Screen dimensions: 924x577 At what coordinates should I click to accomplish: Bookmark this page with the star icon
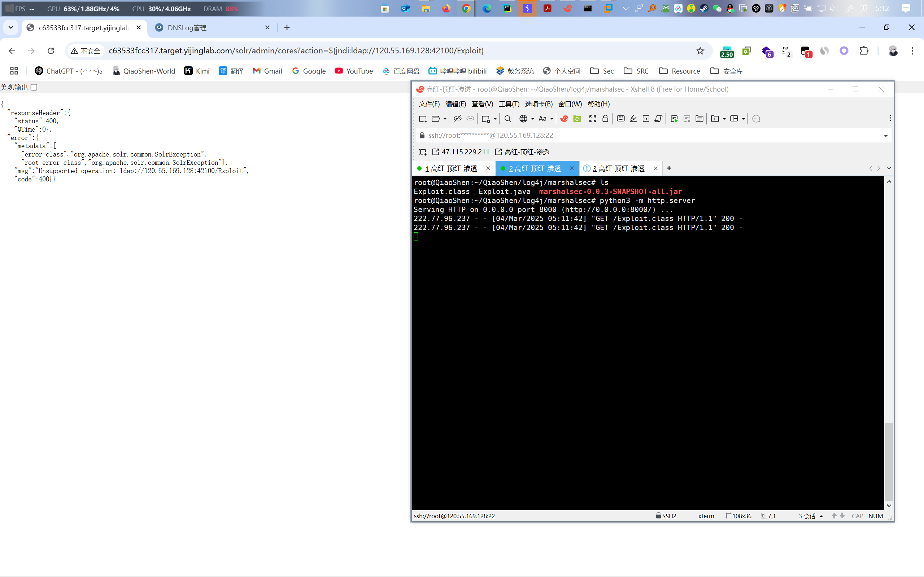[x=700, y=51]
